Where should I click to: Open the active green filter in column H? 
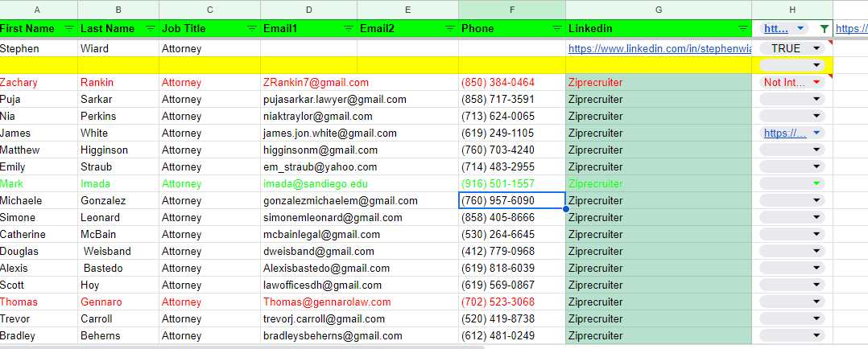(824, 28)
